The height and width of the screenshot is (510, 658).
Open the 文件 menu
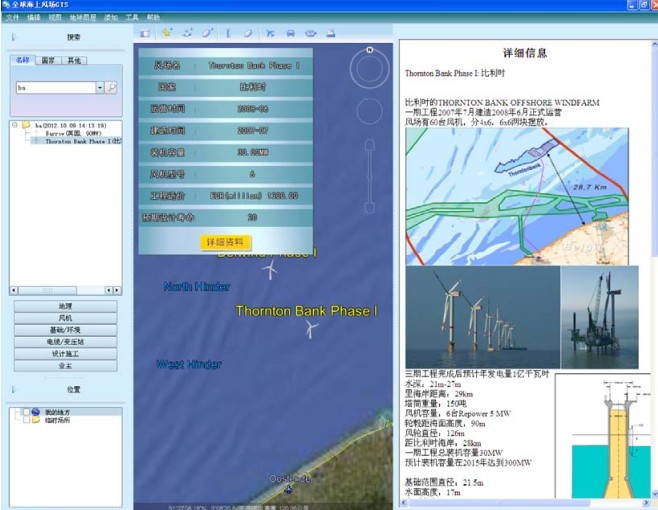(13, 18)
